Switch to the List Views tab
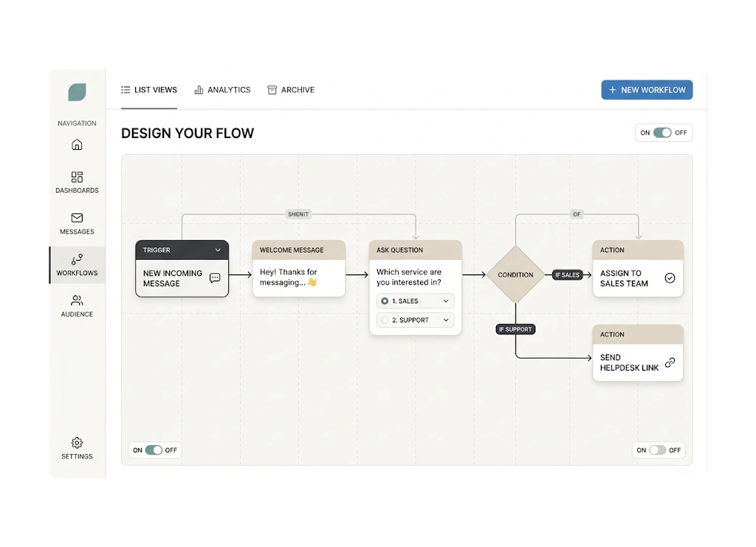Image resolution: width=756 pixels, height=547 pixels. 149,89
